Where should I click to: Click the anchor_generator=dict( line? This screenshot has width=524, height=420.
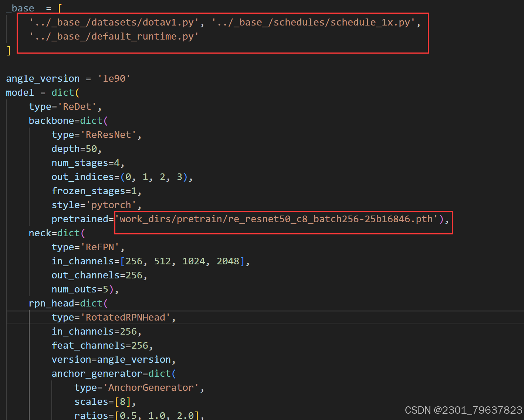point(114,373)
